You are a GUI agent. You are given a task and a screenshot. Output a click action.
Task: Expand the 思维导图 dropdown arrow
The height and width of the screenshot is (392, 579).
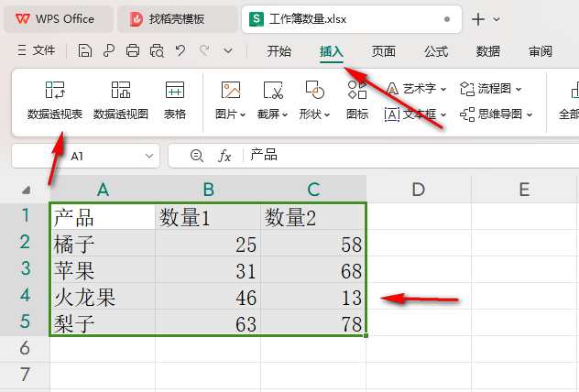coord(530,114)
